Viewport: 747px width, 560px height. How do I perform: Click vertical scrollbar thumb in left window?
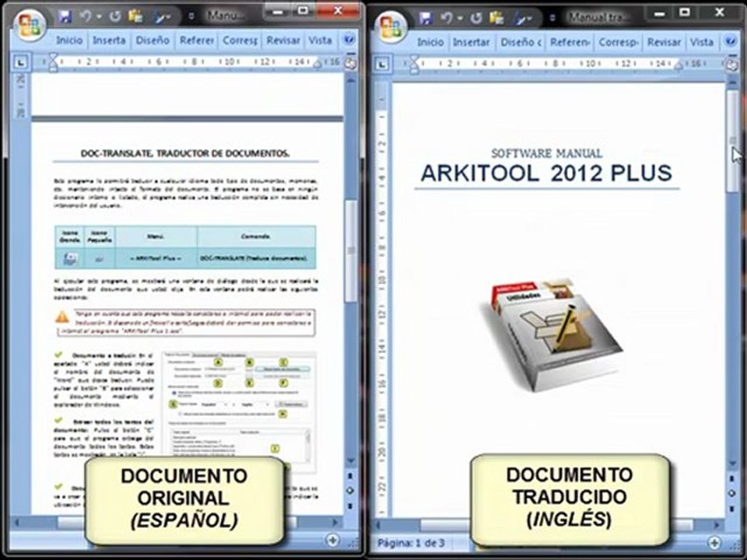coord(351,250)
